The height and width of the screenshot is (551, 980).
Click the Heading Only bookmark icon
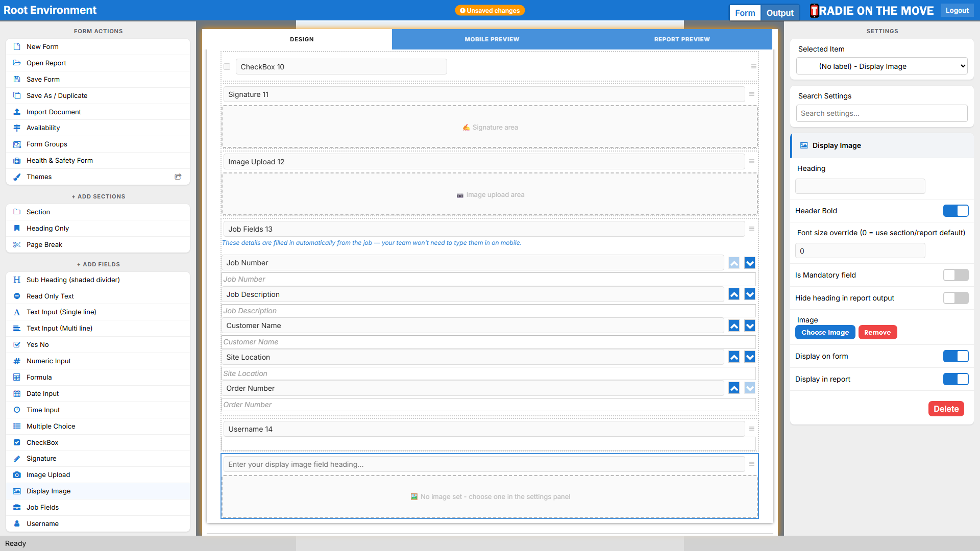click(17, 228)
